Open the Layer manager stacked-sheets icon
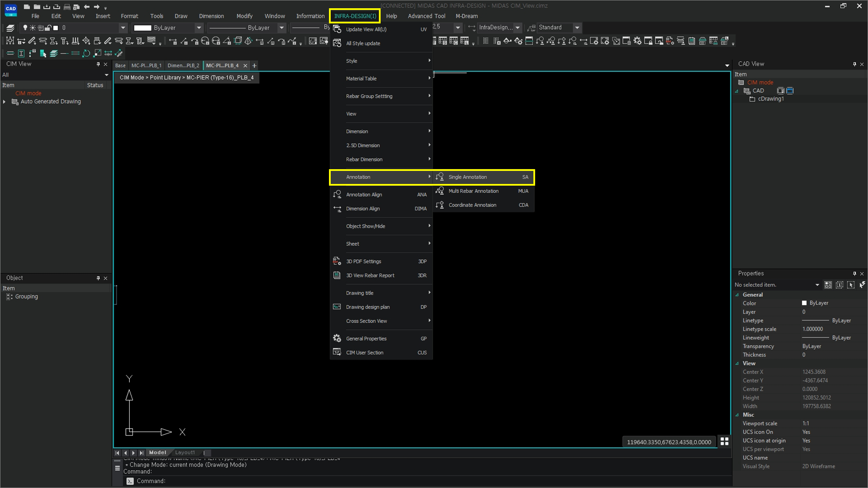868x488 pixels. [10, 28]
